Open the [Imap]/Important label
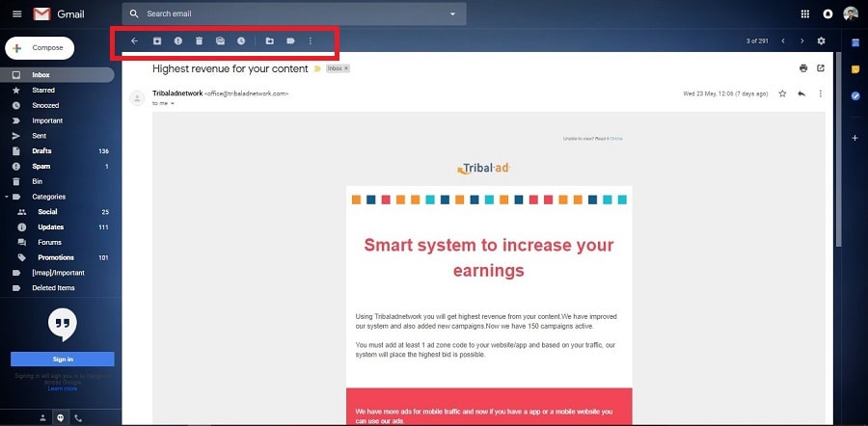The width and height of the screenshot is (868, 426). pos(57,273)
